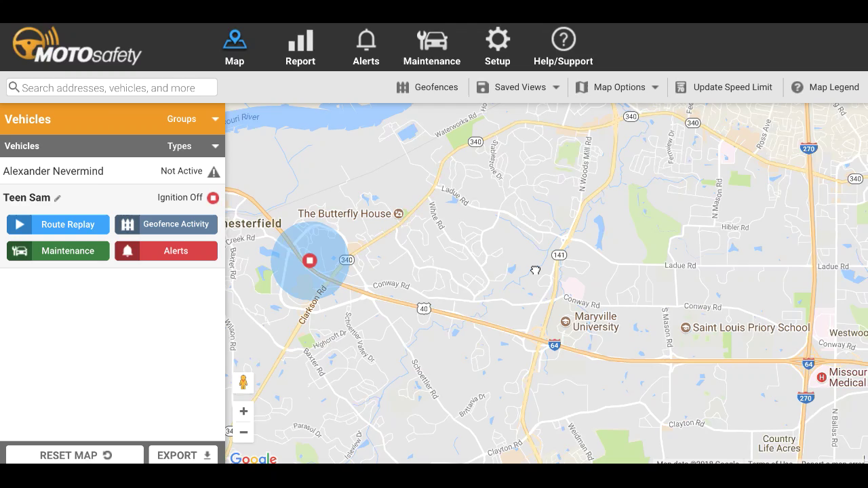Click the MOTOsafety logo
Viewport: 868px width, 488px height.
(76, 47)
